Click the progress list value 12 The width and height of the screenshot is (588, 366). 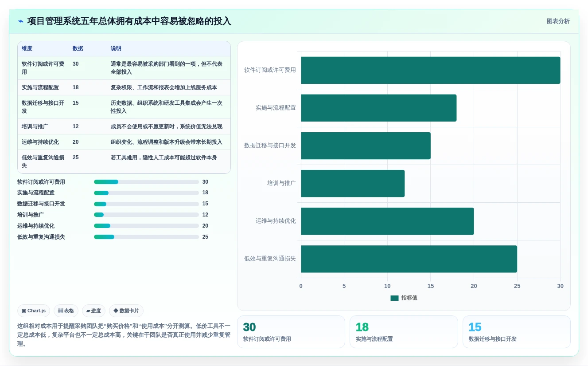coord(205,215)
